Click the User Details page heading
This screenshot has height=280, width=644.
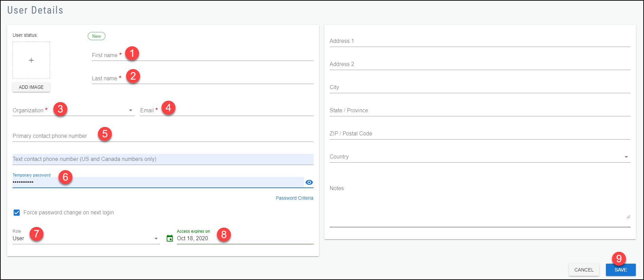[x=35, y=10]
